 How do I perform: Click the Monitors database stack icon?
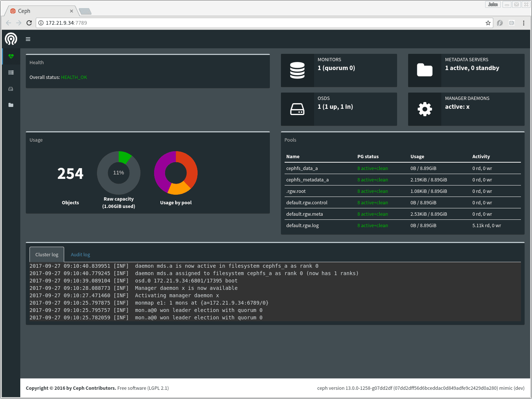297,70
